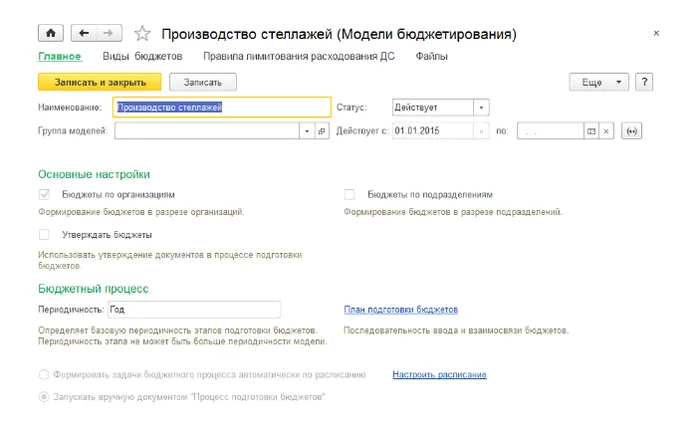Focus the Наименование input field

pyautogui.click(x=222, y=108)
